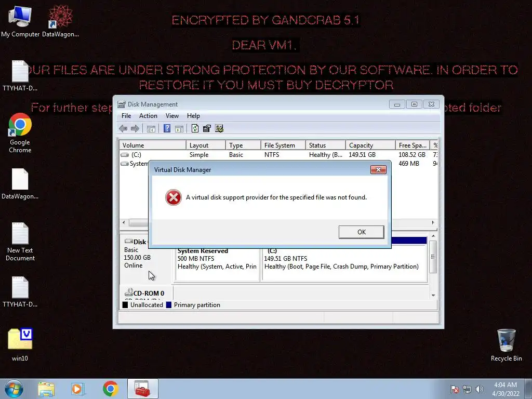This screenshot has height=399, width=532.
Task: Click OK in the Virtual Disk Manager dialog
Action: pyautogui.click(x=362, y=232)
